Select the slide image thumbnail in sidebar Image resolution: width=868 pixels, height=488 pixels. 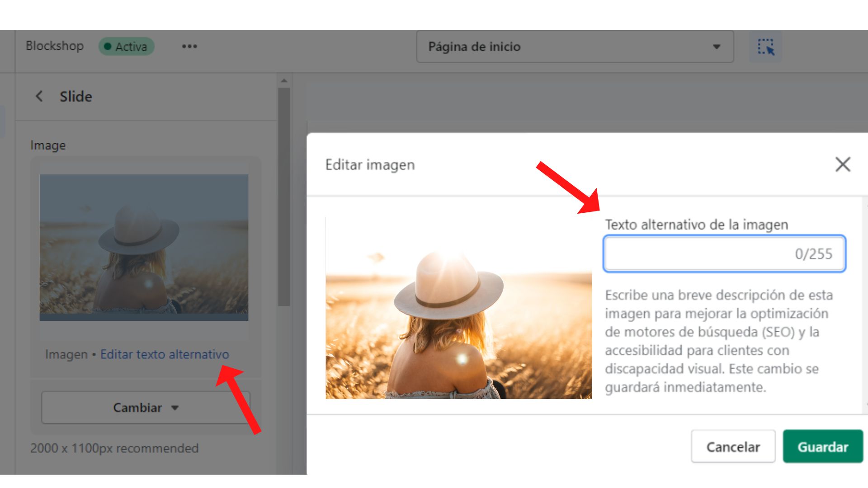(144, 247)
